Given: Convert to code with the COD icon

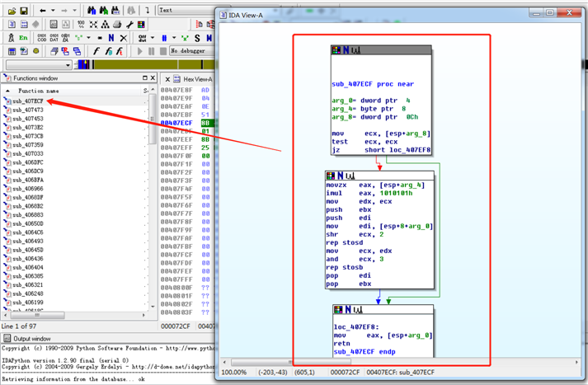Looking at the screenshot, I should 42,38.
